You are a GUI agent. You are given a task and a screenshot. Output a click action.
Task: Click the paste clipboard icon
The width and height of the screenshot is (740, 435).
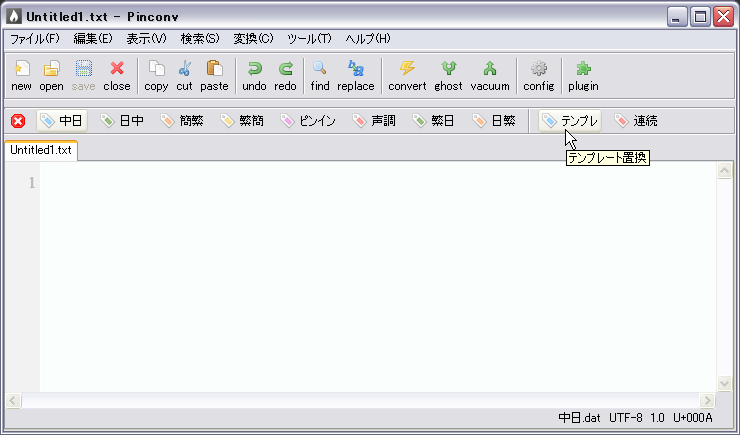click(x=214, y=75)
